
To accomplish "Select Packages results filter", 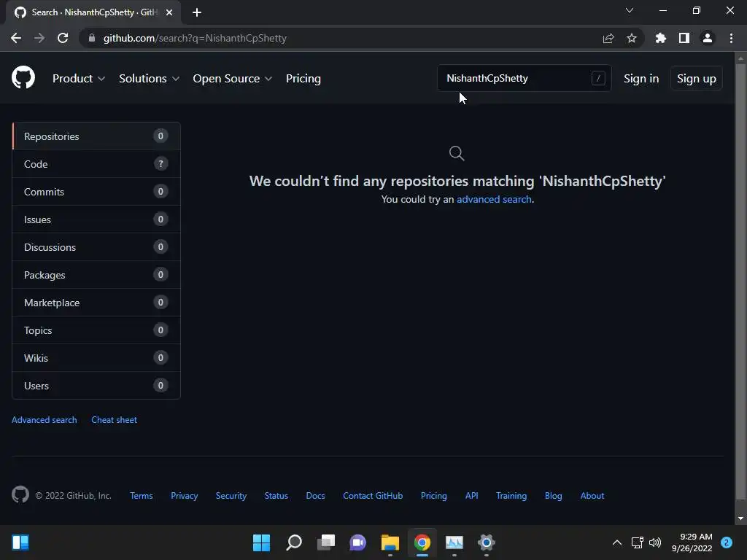I will point(96,275).
